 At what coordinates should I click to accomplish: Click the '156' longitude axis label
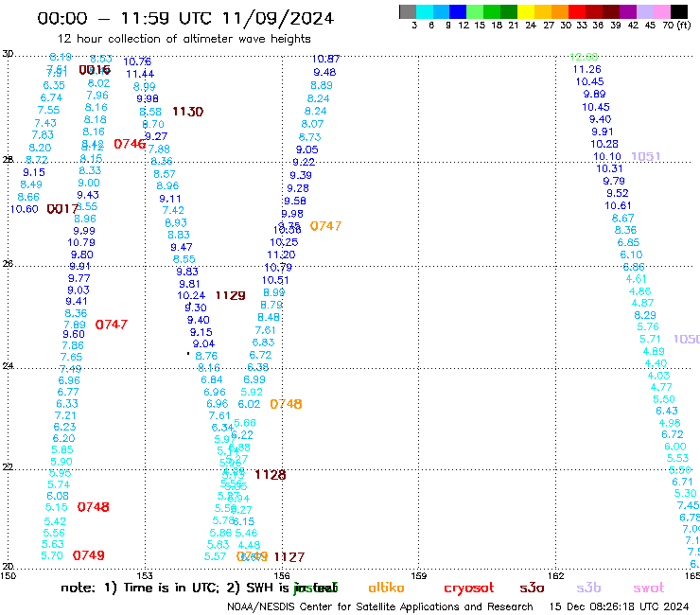pyautogui.click(x=282, y=576)
